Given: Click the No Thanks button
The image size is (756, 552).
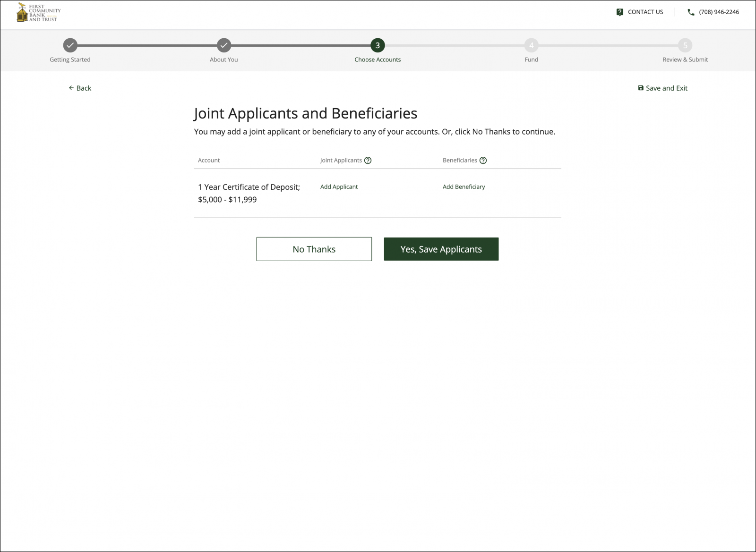Looking at the screenshot, I should coord(314,249).
